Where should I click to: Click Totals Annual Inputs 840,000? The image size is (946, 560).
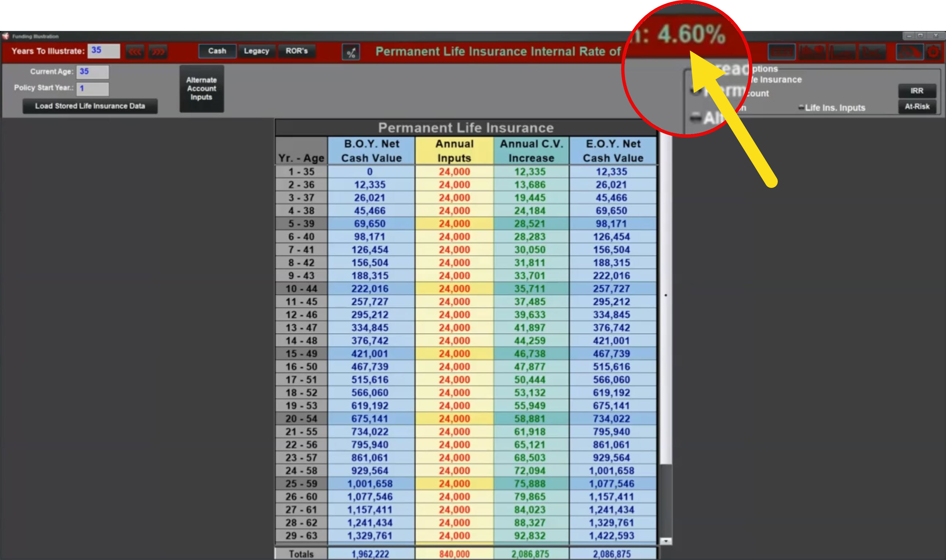(454, 553)
